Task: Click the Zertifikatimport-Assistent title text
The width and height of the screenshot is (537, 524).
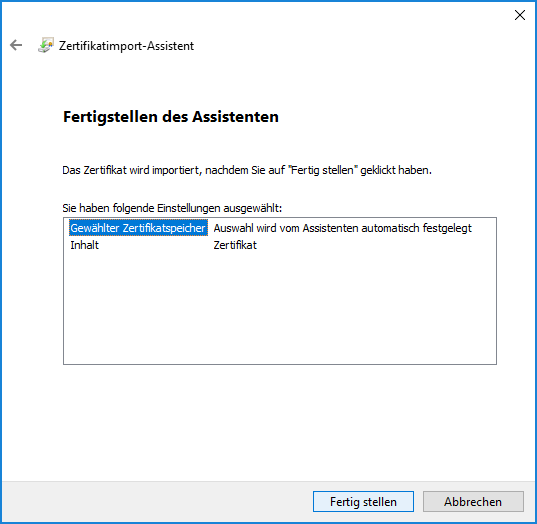Action: [126, 46]
